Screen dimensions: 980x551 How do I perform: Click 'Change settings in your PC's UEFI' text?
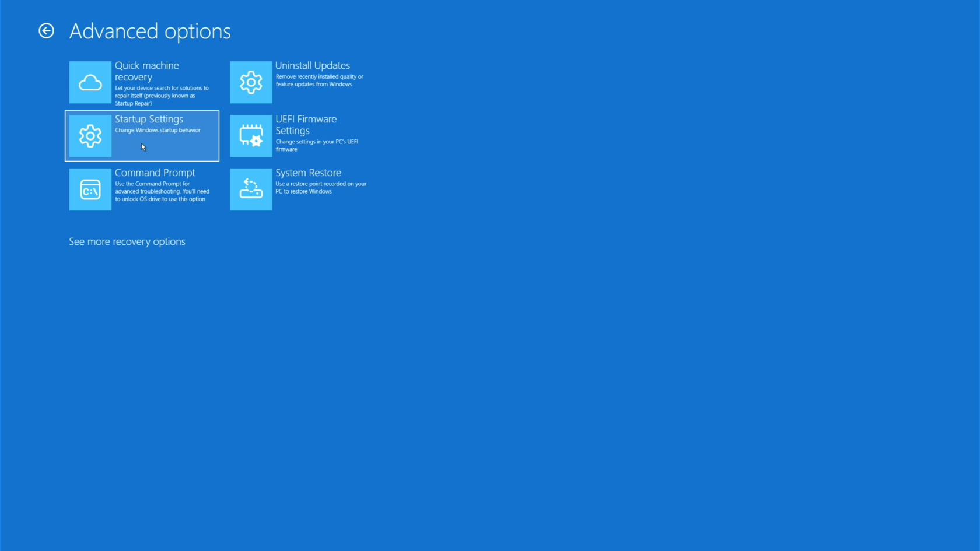[317, 145]
